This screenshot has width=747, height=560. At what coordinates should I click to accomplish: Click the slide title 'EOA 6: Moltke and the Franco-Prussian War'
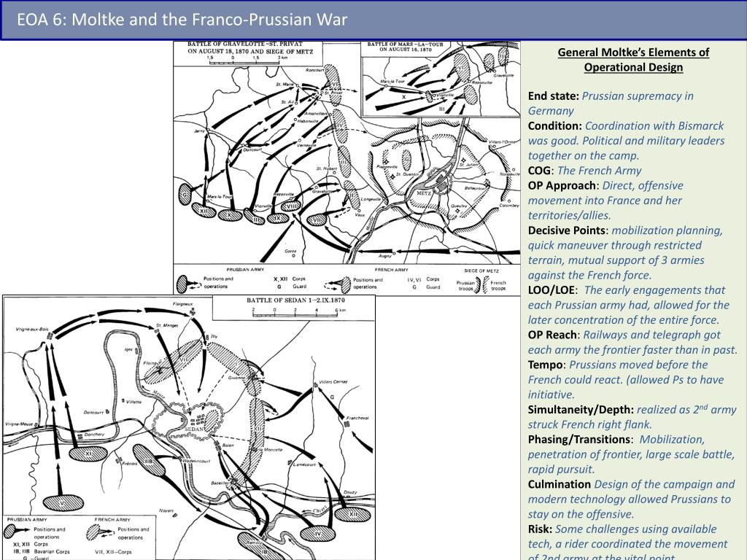point(182,20)
